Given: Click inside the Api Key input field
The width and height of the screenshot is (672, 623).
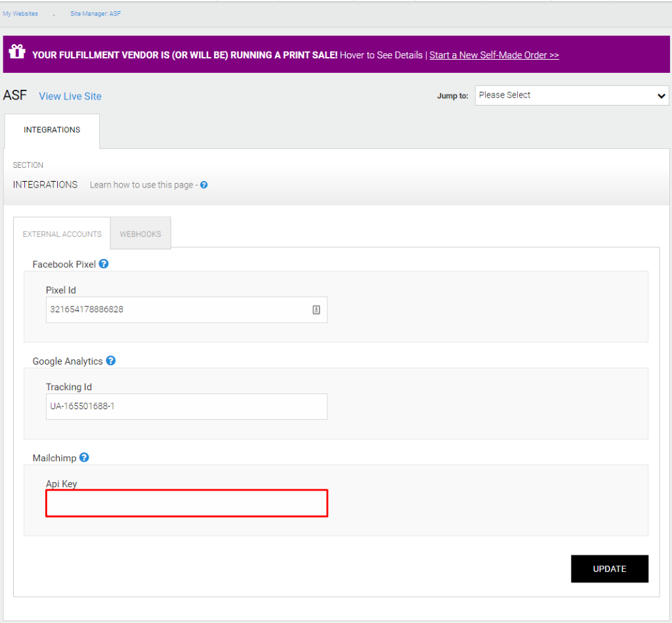Looking at the screenshot, I should coord(186,503).
